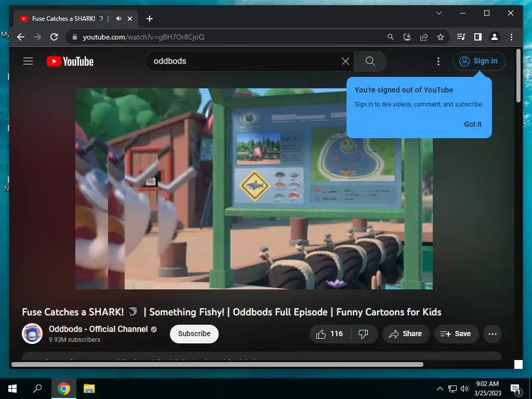Viewport: 532px width, 399px height.
Task: Open Chrome media controls icon
Action: [461, 37]
